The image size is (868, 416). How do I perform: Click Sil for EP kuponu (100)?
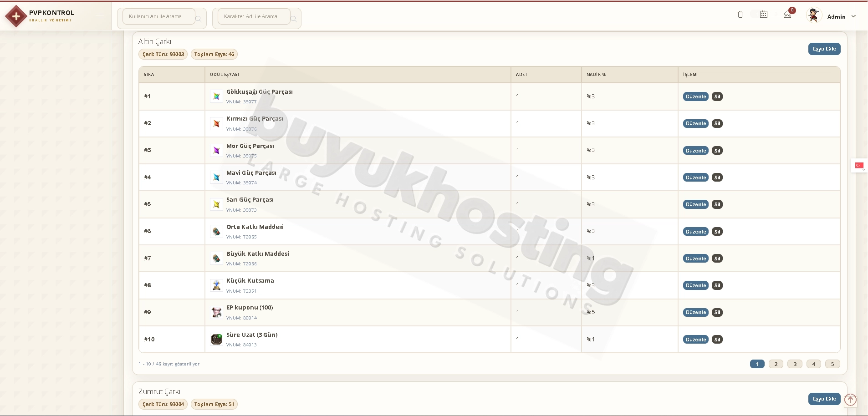click(717, 312)
